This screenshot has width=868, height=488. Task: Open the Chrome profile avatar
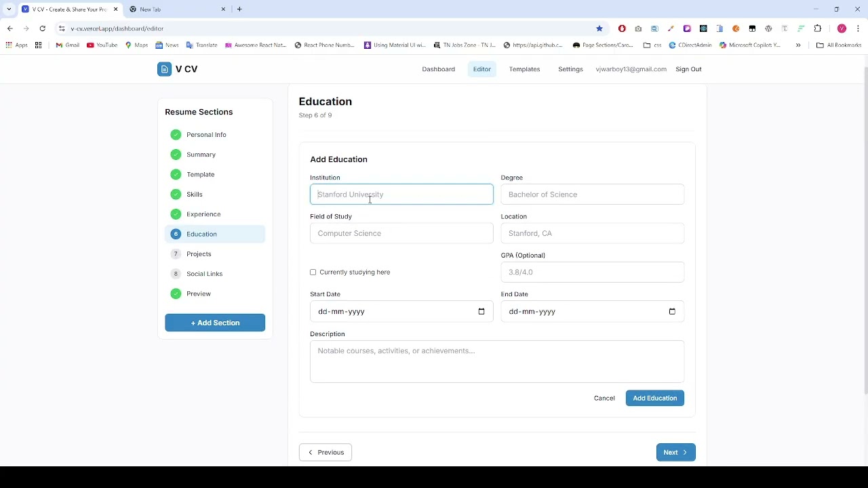tap(842, 28)
